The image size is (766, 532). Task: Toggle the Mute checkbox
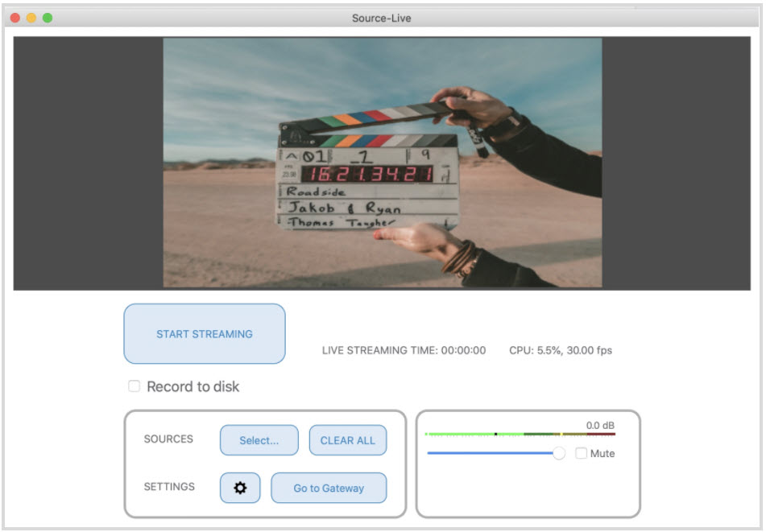pos(582,454)
